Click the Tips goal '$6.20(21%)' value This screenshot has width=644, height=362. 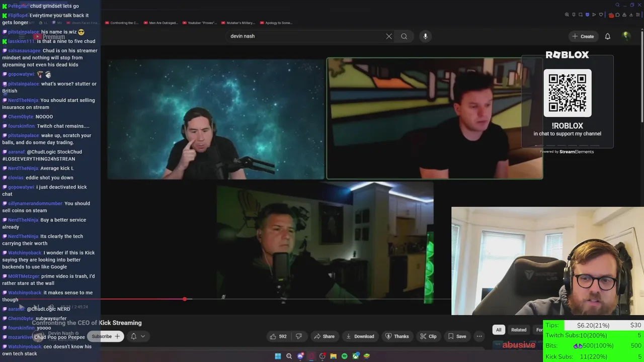(x=593, y=325)
